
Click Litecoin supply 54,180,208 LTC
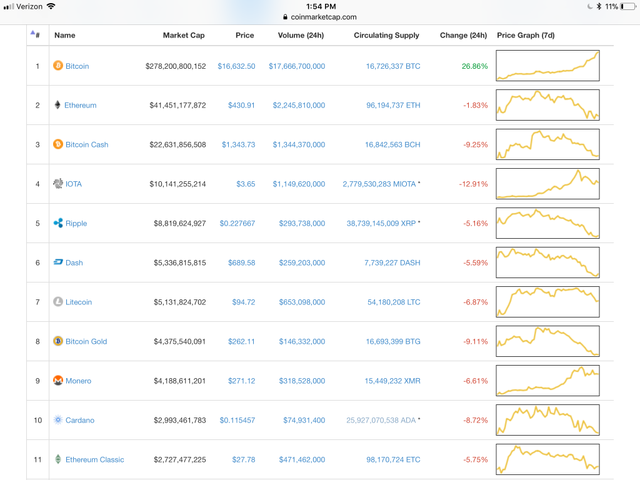394,302
